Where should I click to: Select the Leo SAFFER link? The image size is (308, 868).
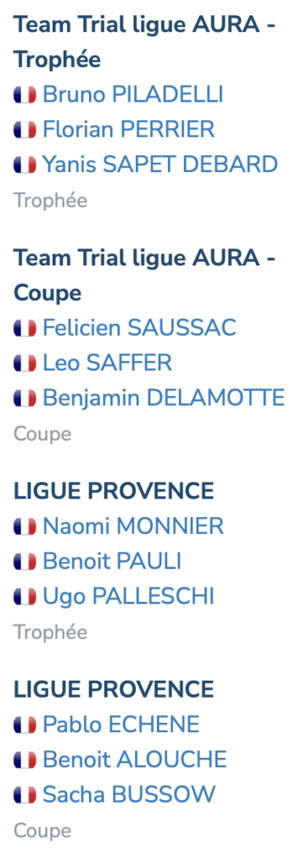coord(108,363)
